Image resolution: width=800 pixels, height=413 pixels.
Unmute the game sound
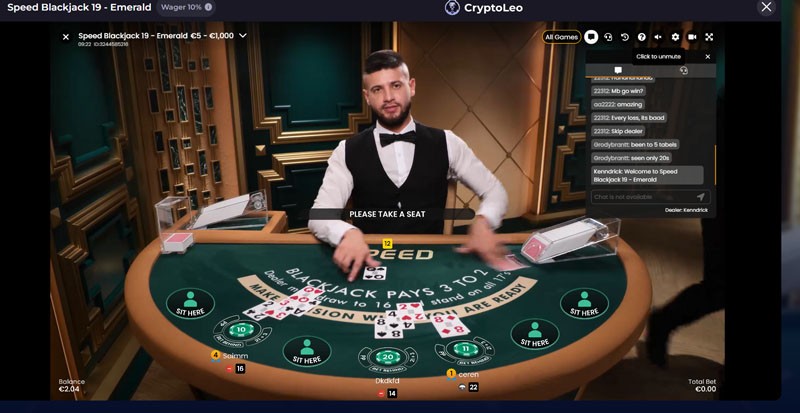[659, 37]
